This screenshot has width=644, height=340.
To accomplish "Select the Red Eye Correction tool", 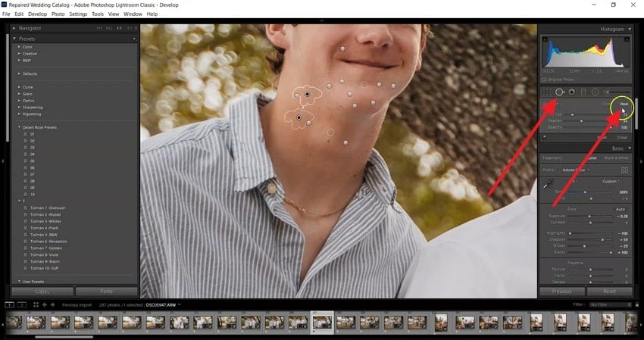I will click(x=571, y=92).
